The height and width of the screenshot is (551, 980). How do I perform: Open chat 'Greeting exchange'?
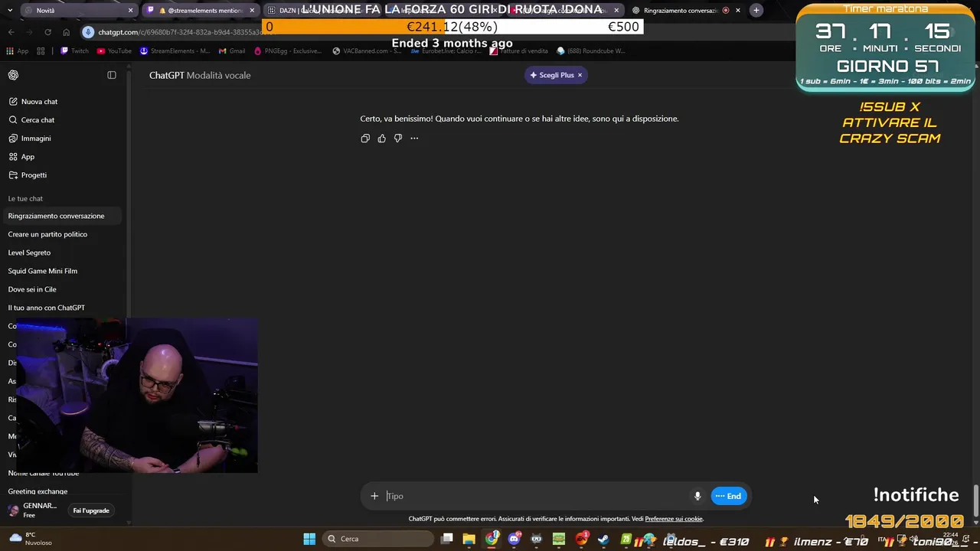pyautogui.click(x=63, y=491)
